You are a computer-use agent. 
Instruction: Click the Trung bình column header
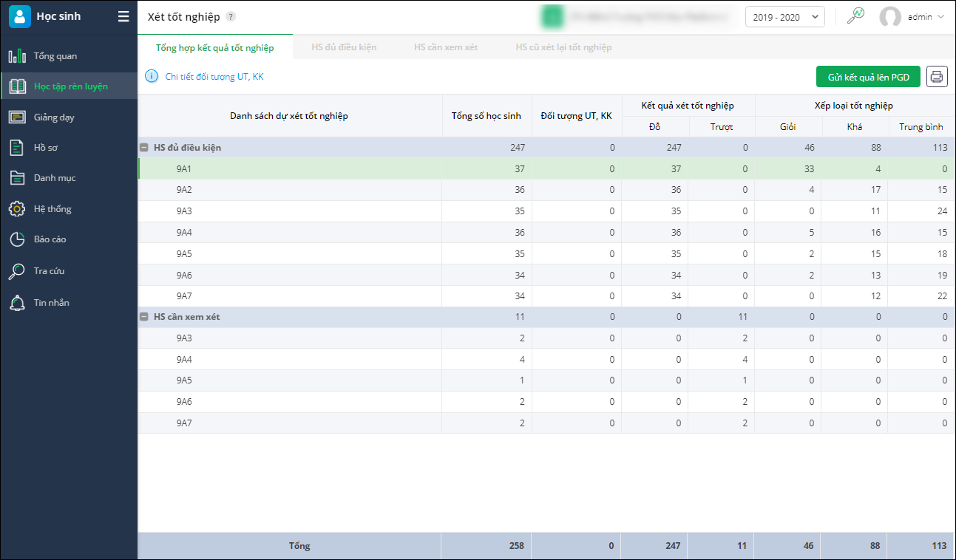(x=921, y=127)
